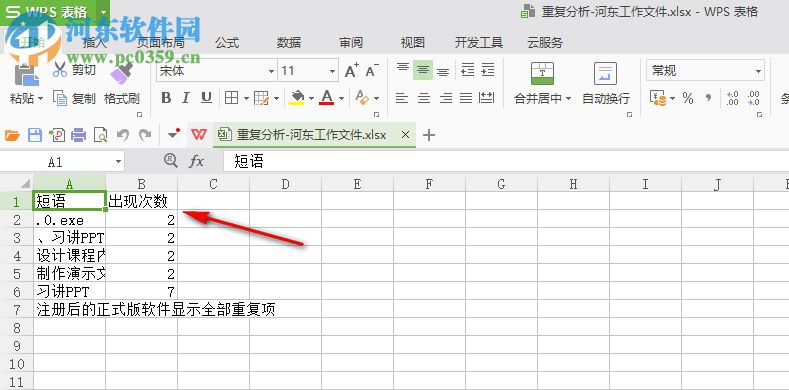
Task: Click decrease indent icon
Action: click(x=468, y=70)
